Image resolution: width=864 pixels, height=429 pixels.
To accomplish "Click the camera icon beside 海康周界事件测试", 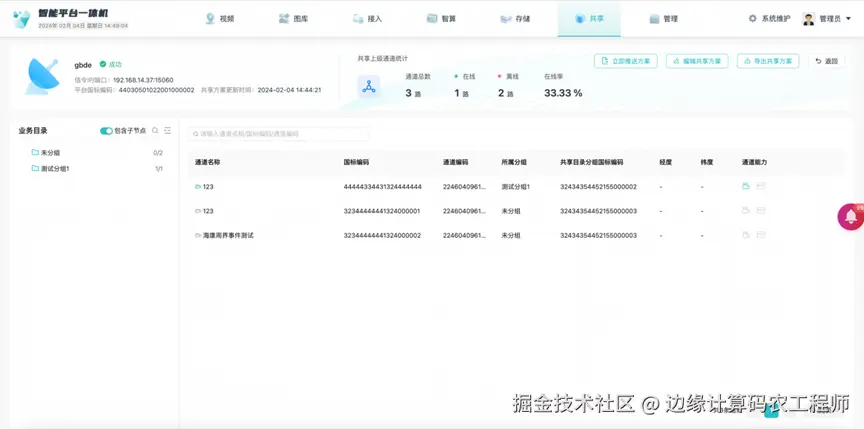I will pyautogui.click(x=198, y=235).
